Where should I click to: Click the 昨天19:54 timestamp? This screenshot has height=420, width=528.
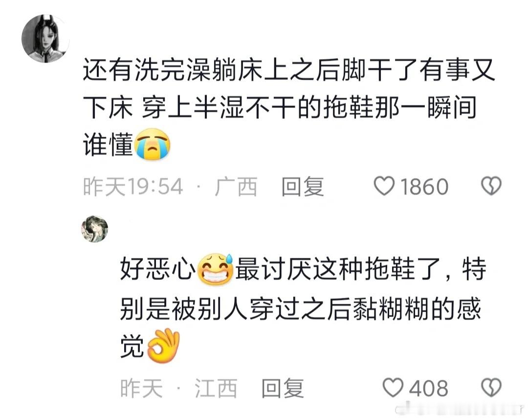point(133,187)
